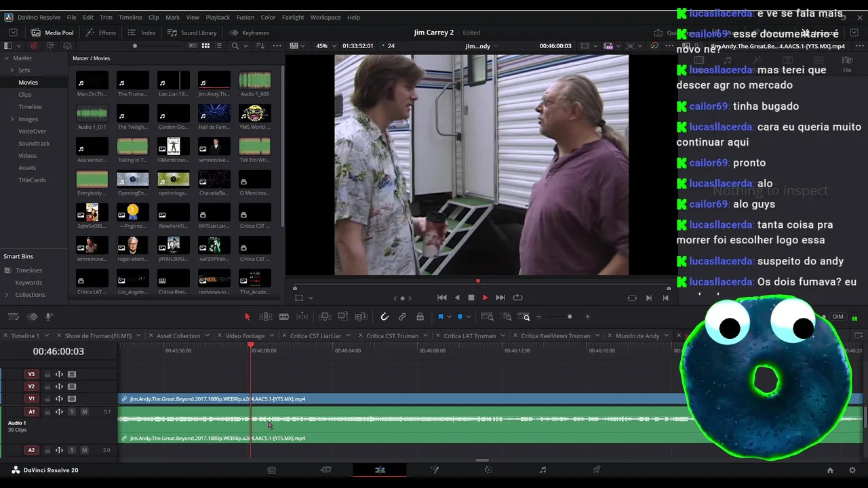Toggle auto track selector on V3

[x=59, y=374]
